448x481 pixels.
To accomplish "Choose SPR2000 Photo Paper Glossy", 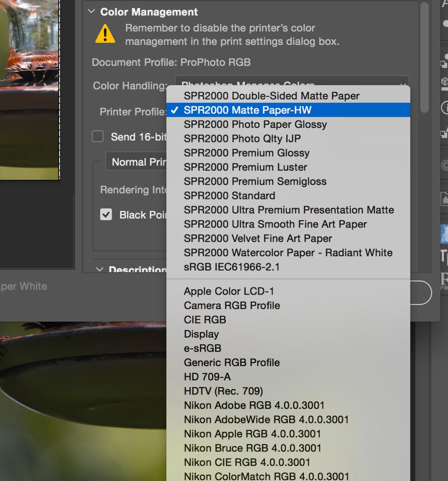I will [x=255, y=124].
